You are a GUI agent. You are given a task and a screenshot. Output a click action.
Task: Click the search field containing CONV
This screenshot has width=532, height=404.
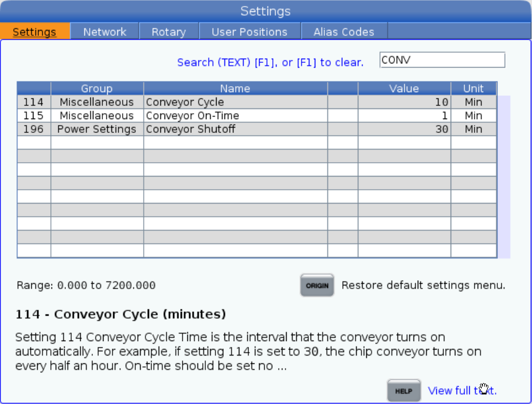[442, 60]
